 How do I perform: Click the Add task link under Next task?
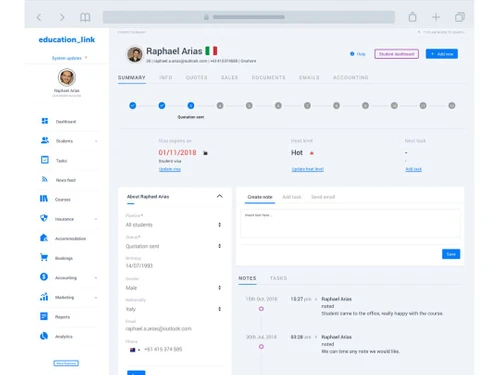[x=413, y=169]
